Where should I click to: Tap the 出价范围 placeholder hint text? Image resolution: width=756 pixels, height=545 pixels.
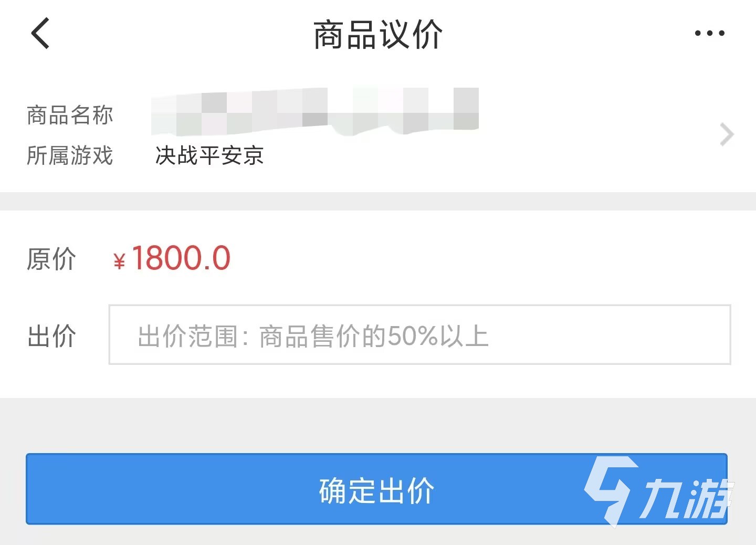point(313,336)
